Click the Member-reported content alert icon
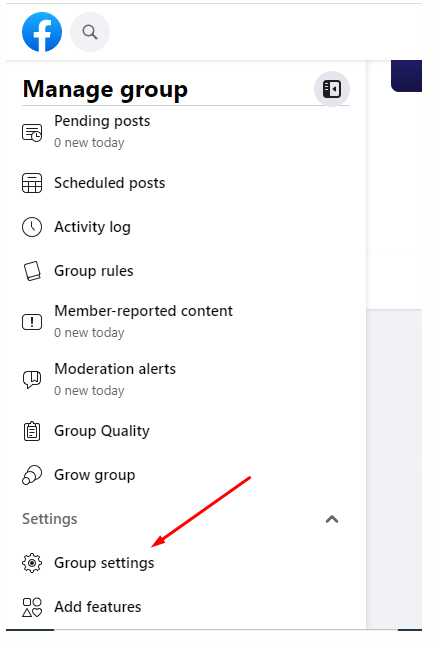The image size is (434, 646). (x=32, y=322)
